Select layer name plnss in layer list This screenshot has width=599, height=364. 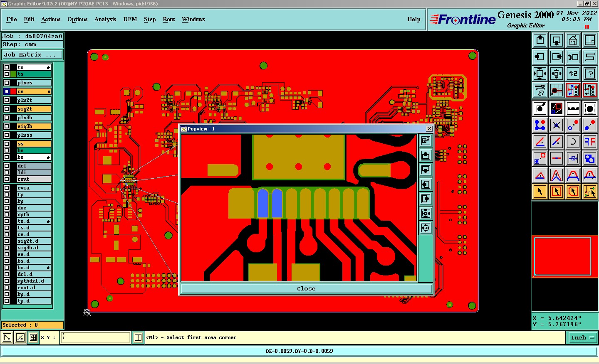tap(34, 135)
